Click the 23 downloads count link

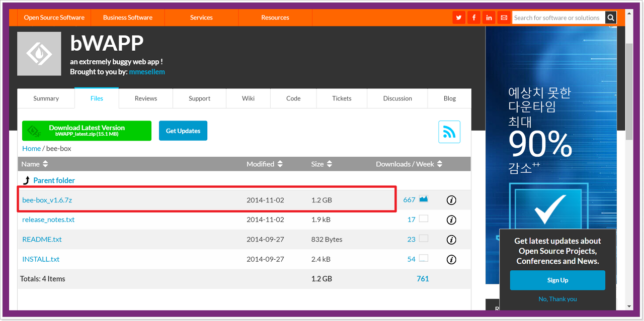click(412, 240)
